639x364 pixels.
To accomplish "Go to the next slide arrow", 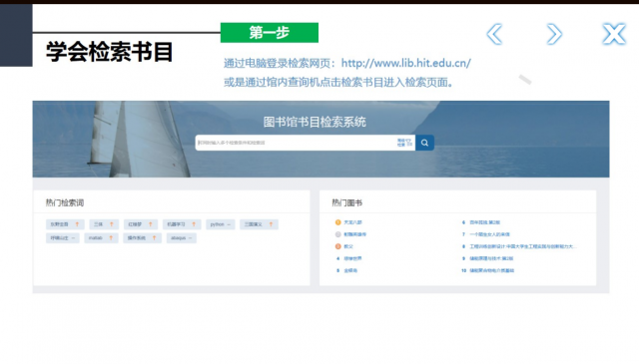I will (554, 34).
